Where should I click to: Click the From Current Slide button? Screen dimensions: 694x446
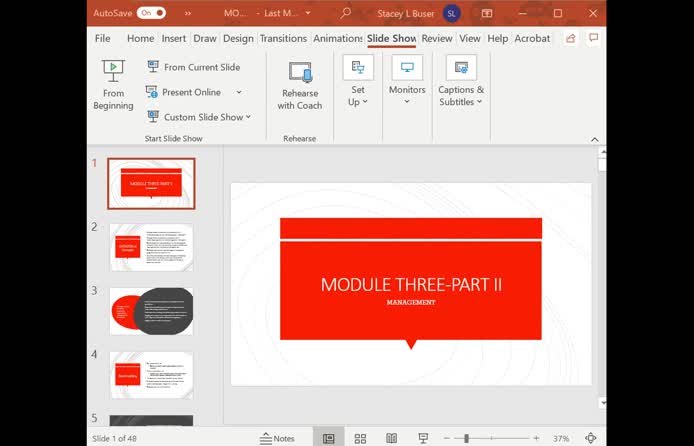point(194,67)
